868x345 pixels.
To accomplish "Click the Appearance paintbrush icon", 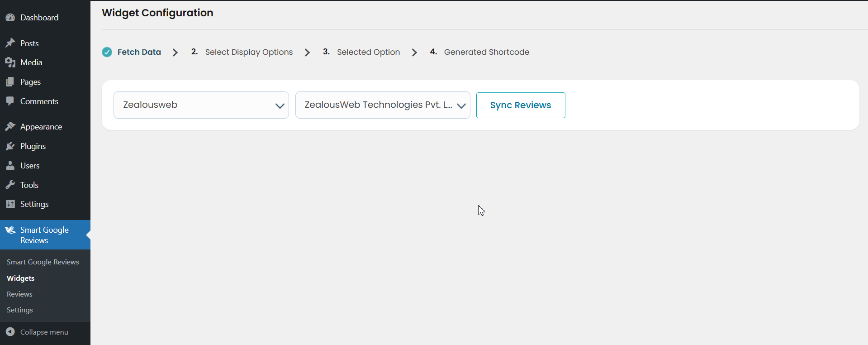I will click(x=10, y=127).
